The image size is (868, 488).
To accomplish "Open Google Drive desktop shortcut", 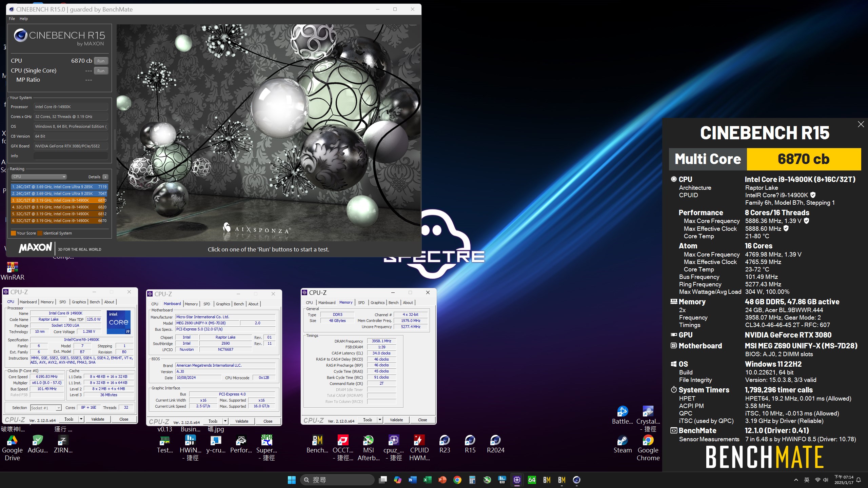I will [12, 448].
